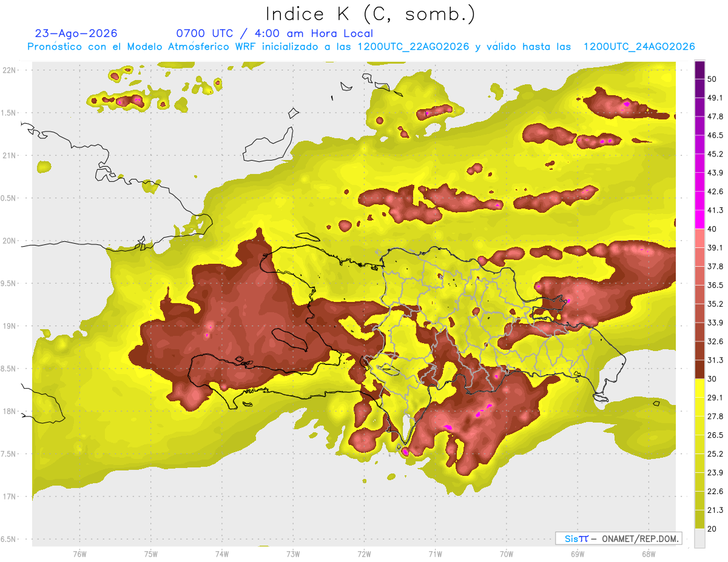Click colorbar value "26.5"

(715, 435)
